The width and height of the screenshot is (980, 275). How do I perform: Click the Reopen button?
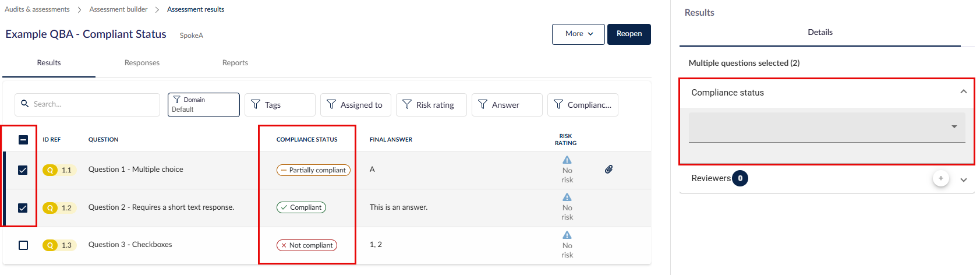pyautogui.click(x=629, y=34)
